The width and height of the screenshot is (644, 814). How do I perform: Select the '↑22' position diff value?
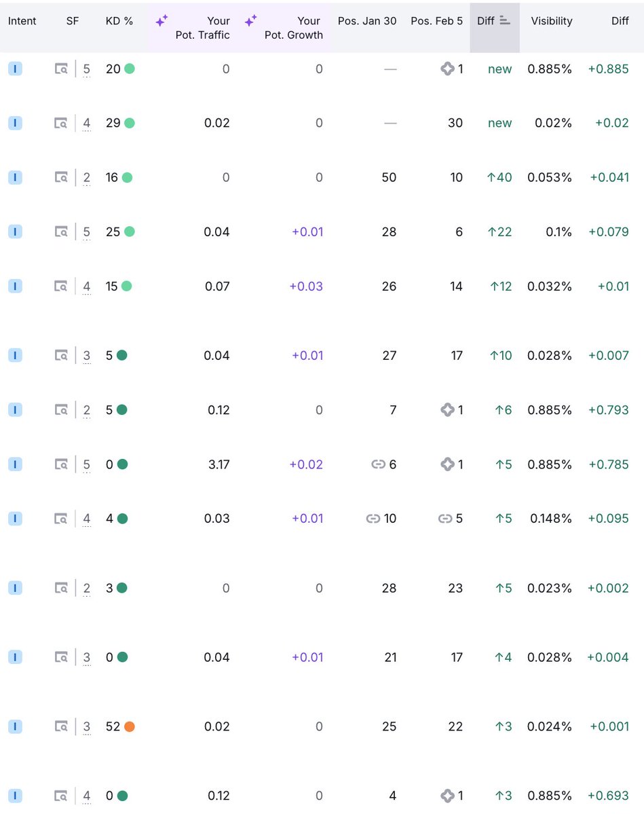pos(499,232)
